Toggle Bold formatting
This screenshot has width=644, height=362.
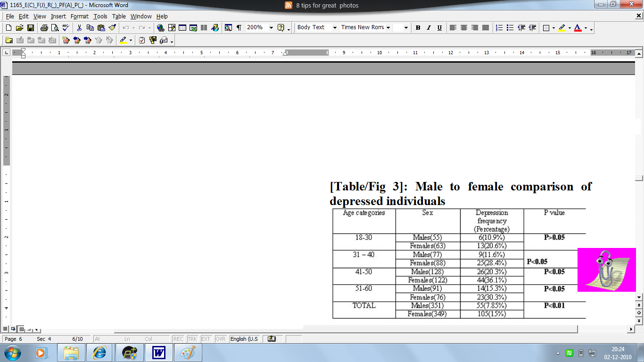click(x=418, y=28)
